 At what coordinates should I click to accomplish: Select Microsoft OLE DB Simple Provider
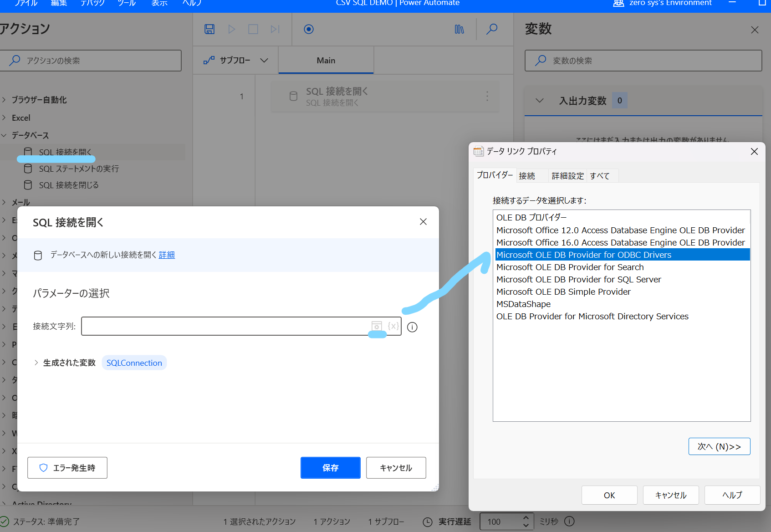click(x=622, y=292)
